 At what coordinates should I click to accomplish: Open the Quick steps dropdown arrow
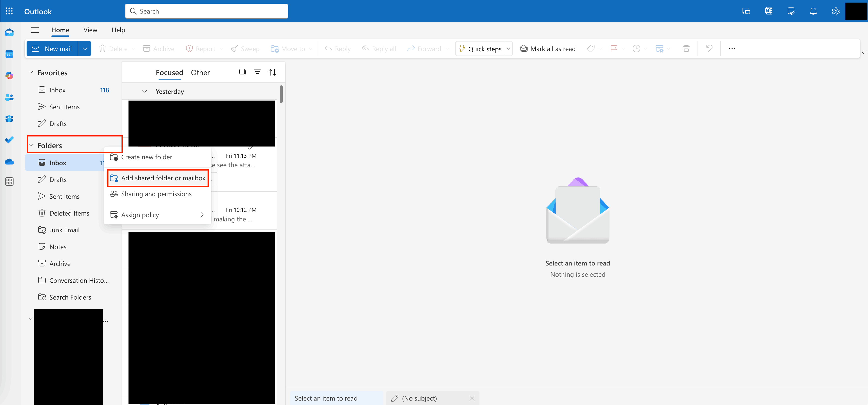tap(509, 49)
